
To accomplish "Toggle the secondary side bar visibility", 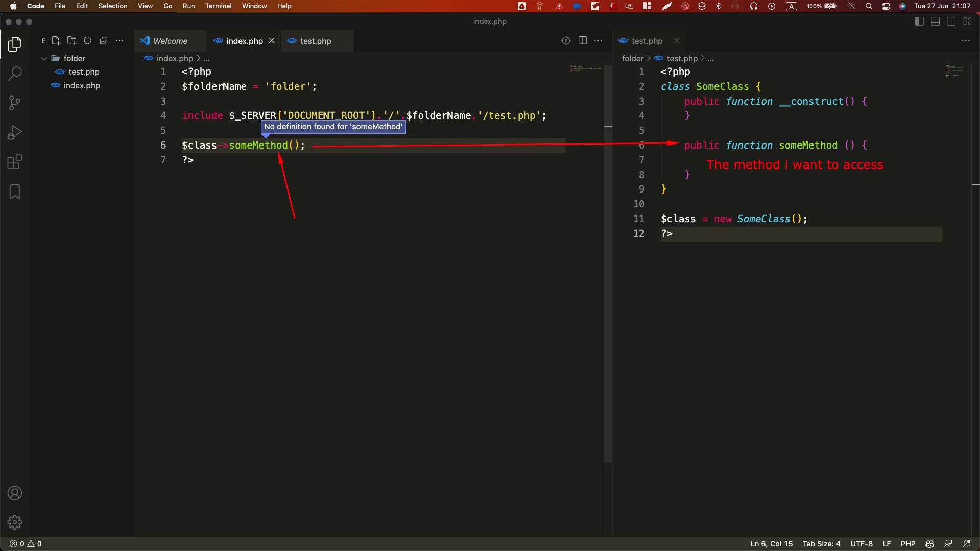I will click(951, 21).
